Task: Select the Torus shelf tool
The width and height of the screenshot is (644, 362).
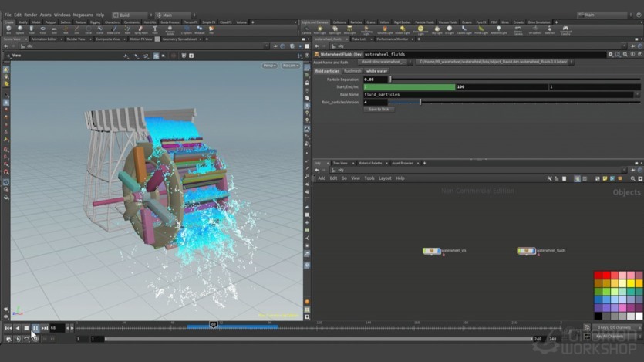Action: (42, 29)
